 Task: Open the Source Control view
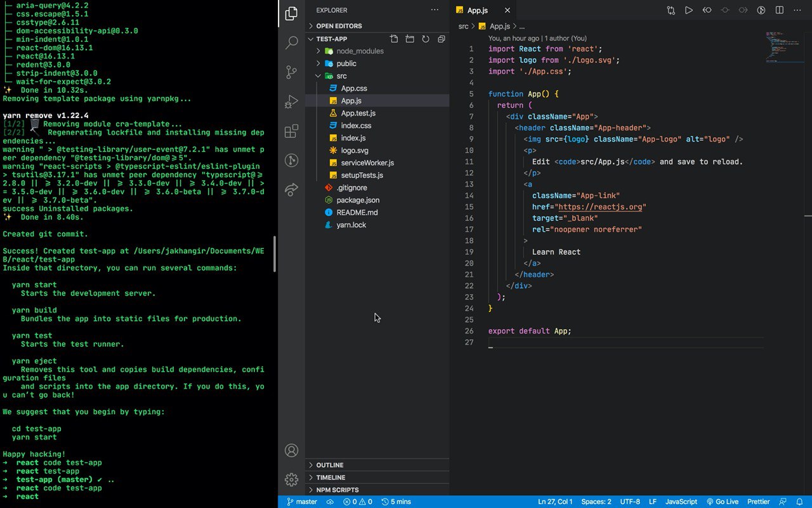(x=291, y=72)
